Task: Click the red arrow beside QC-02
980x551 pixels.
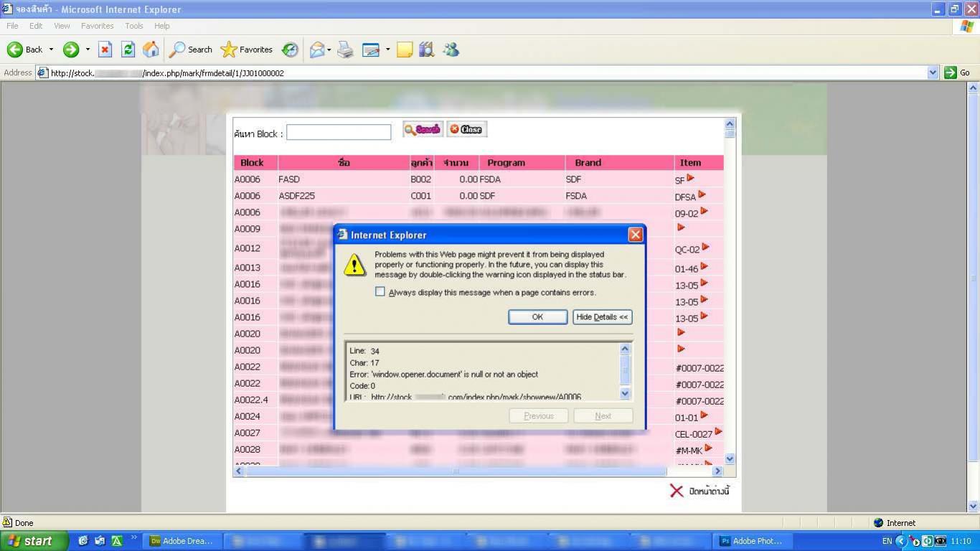Action: 705,248
